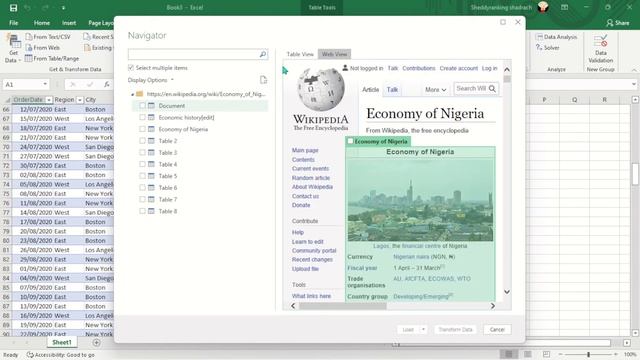The height and width of the screenshot is (360, 640).
Task: Click the Wikipedia search magnifier icon
Action: (492, 89)
